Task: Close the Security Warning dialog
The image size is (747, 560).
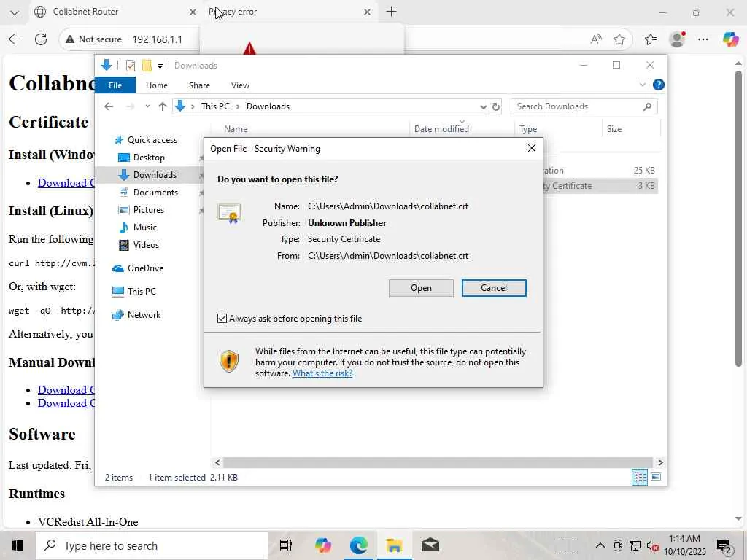Action: click(x=532, y=148)
